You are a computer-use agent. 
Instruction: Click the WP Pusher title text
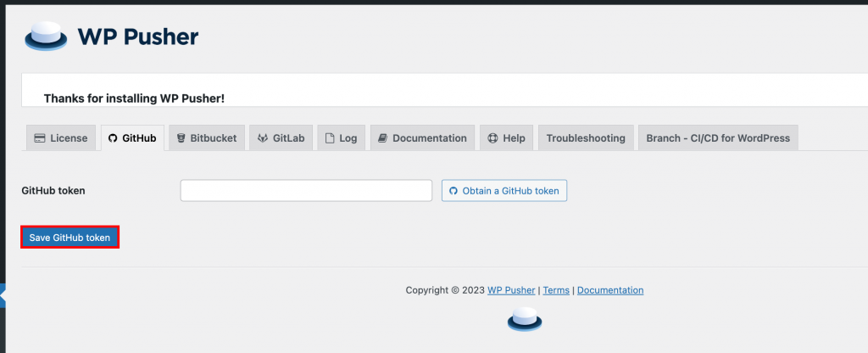(138, 37)
